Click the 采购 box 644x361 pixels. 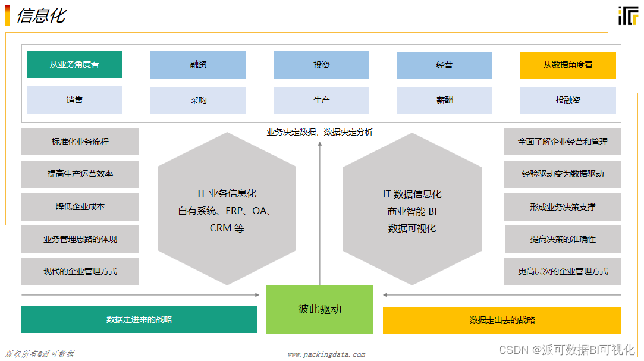pyautogui.click(x=198, y=100)
